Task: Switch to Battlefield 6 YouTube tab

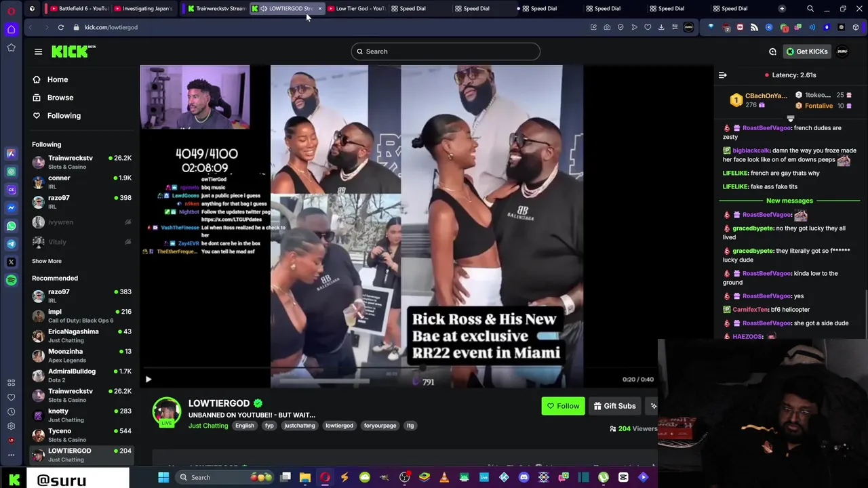Action: 80,9
